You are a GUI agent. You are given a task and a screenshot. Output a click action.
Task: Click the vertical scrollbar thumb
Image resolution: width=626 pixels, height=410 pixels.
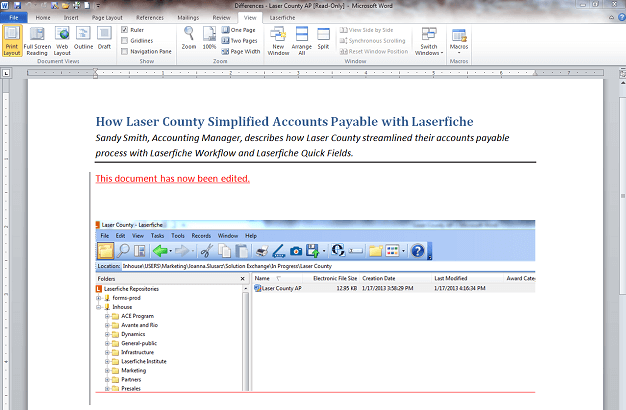623,196
